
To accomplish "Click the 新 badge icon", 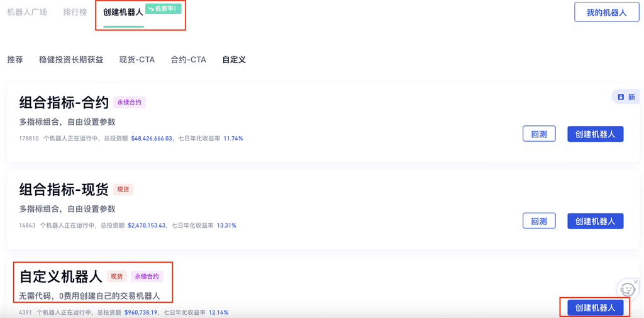I will pos(626,97).
